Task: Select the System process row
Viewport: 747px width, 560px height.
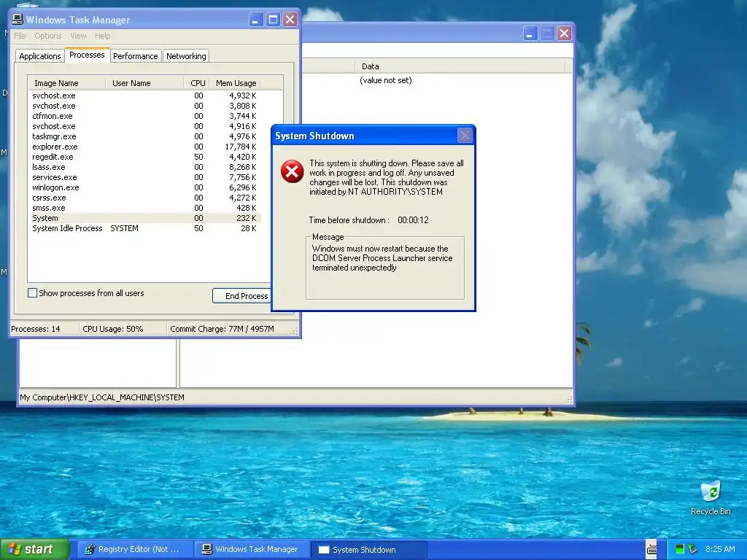Action: [x=144, y=218]
